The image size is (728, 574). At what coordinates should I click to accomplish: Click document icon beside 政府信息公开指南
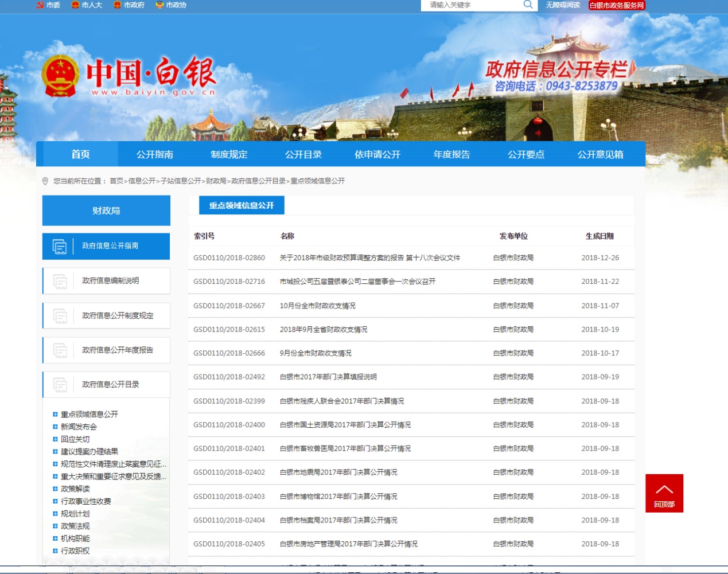[60, 246]
